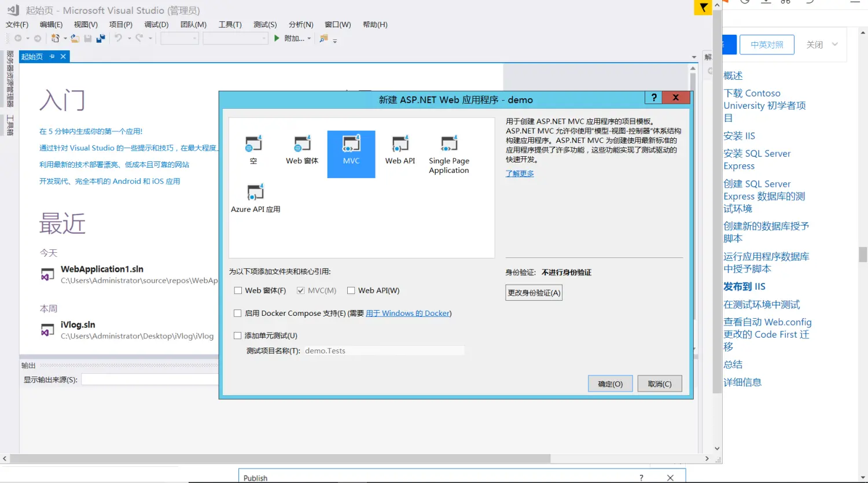868x483 pixels.
Task: Open the recent iVlog.sln project
Action: click(x=127, y=330)
